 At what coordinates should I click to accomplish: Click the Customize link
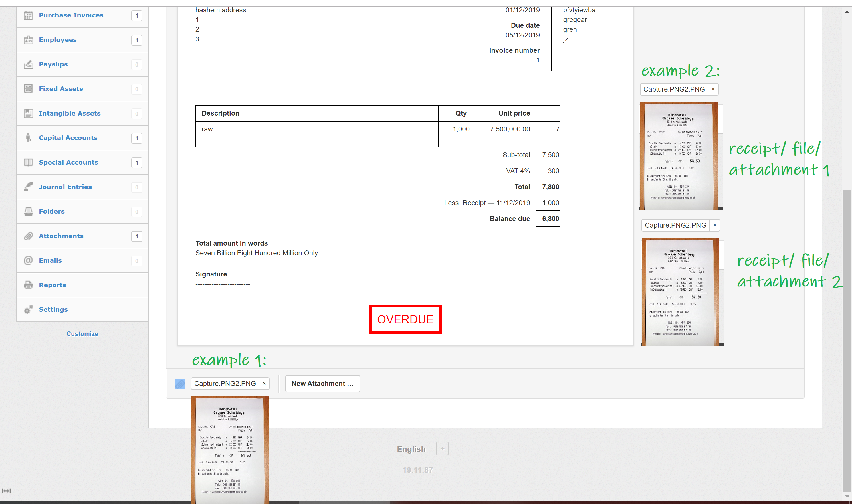tap(82, 334)
